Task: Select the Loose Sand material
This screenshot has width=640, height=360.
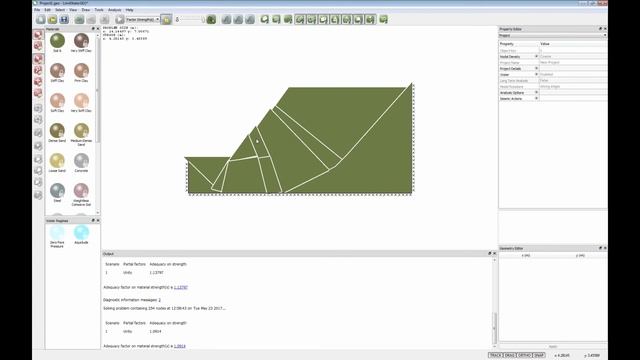Action: click(x=57, y=162)
